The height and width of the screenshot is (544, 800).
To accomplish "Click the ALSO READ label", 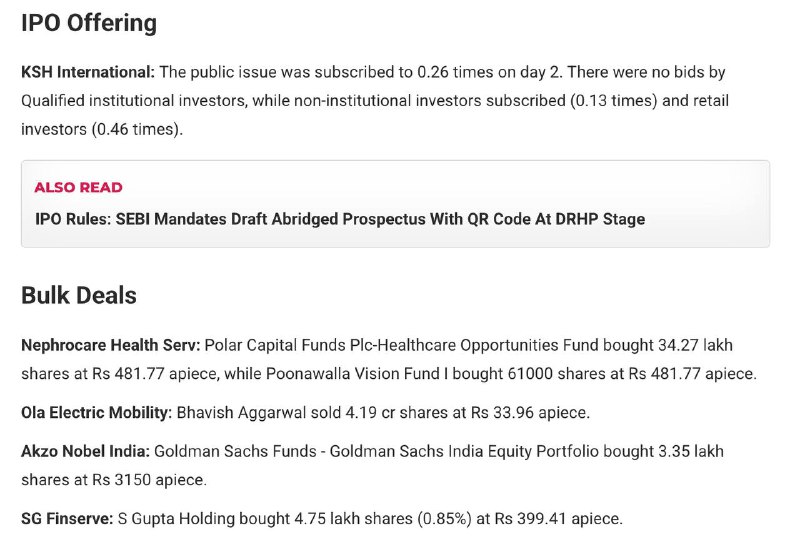I will [78, 187].
